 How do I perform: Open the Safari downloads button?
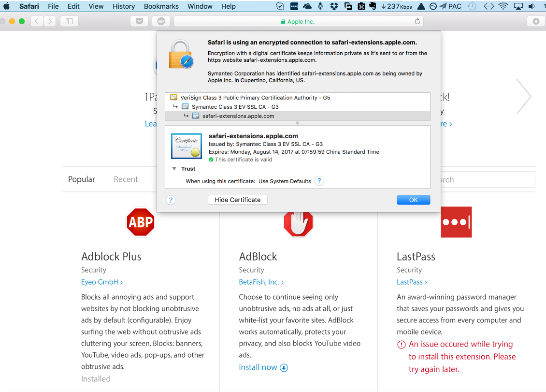pos(536,21)
